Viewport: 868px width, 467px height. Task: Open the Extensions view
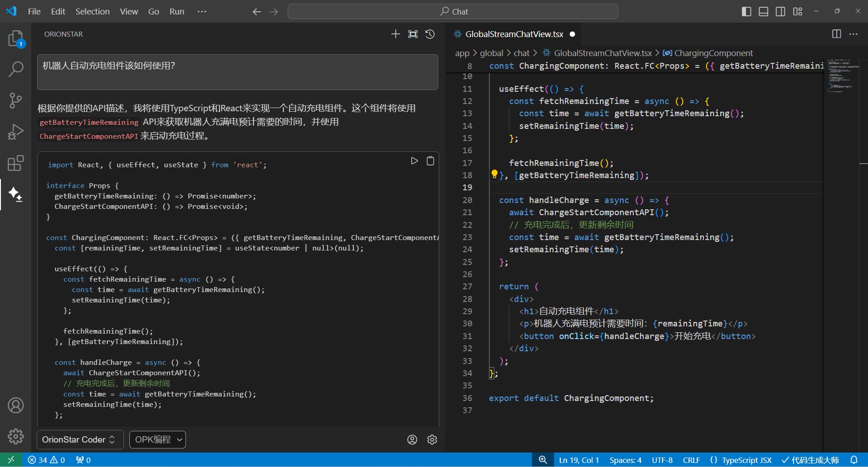click(x=15, y=163)
